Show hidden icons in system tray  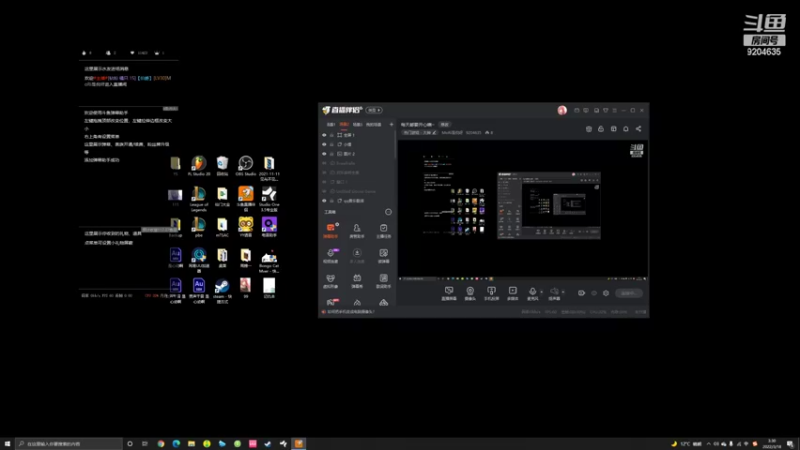click(708, 444)
